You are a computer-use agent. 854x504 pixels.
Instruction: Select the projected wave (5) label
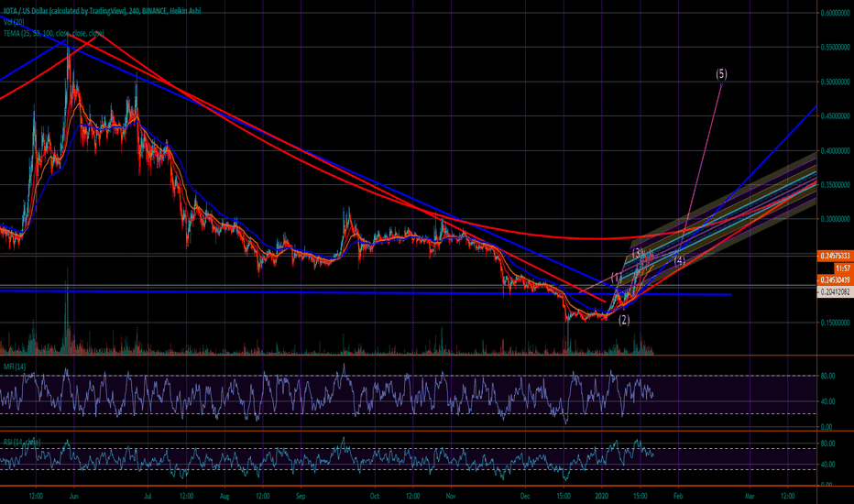(x=721, y=73)
